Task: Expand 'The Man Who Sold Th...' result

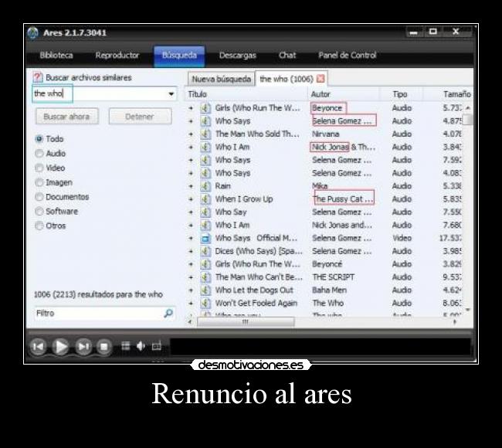Action: tap(191, 134)
